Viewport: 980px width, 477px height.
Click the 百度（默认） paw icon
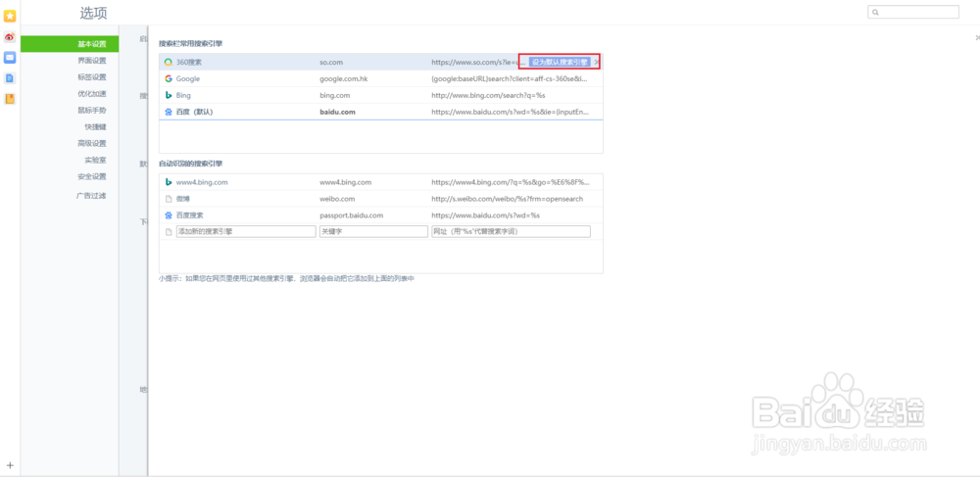[169, 112]
